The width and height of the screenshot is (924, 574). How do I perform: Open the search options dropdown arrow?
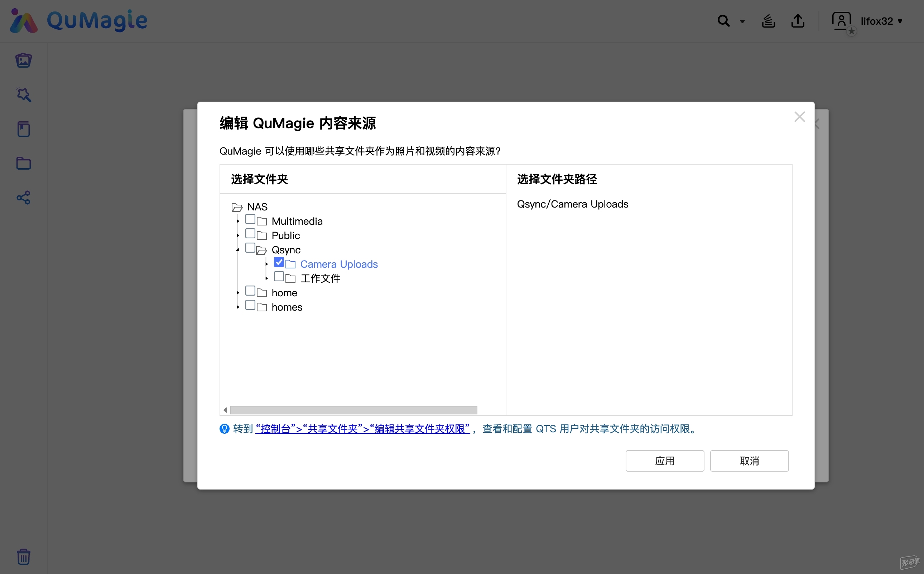click(742, 21)
